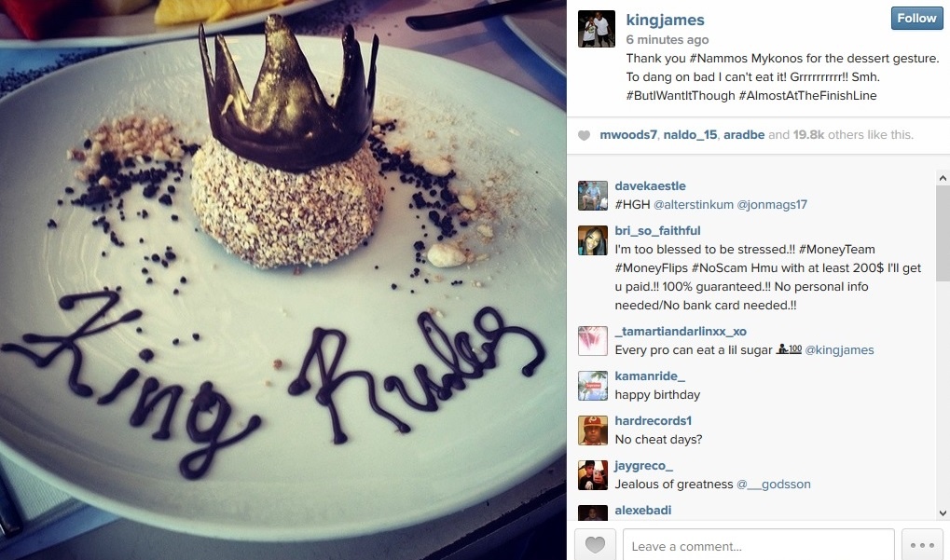
Task: Open bri_so_faithful's avatar picture
Action: [x=593, y=240]
